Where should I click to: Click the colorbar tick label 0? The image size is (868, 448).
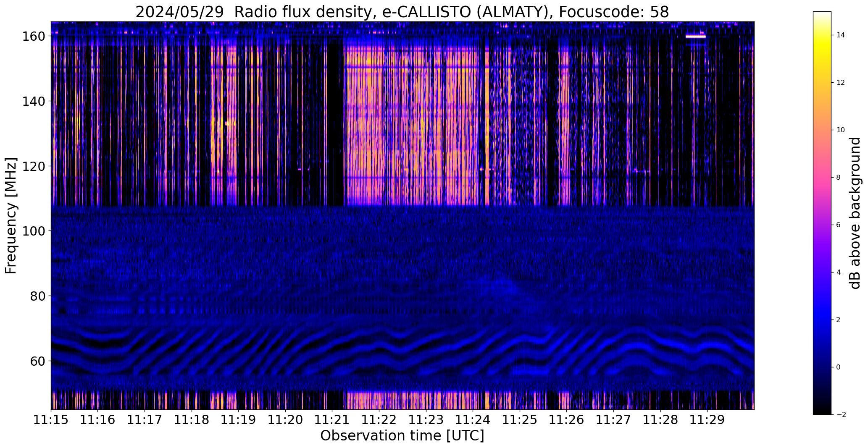839,367
